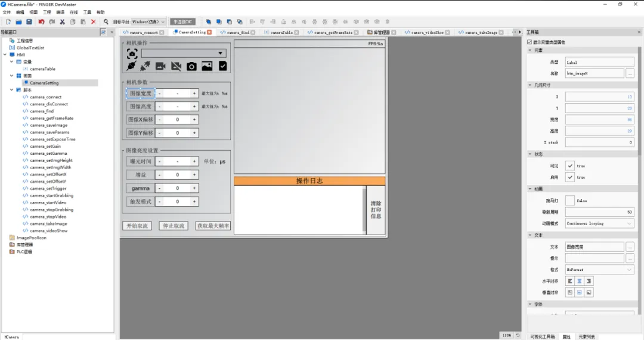Decrease gamma value with minus button

point(159,188)
